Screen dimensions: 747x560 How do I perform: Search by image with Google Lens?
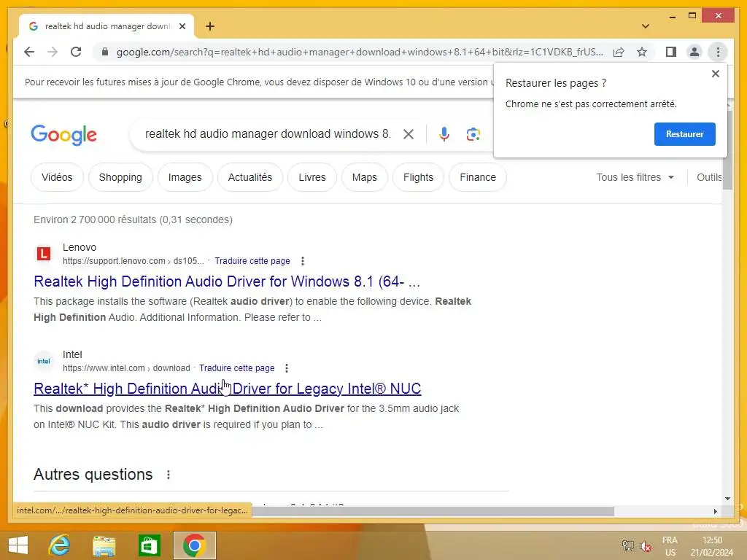pyautogui.click(x=473, y=134)
